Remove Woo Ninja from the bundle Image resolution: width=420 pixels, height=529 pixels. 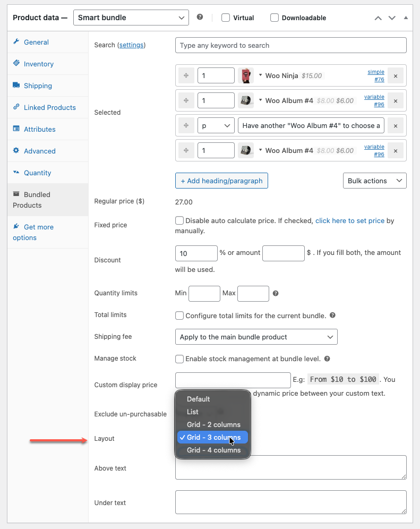click(x=396, y=75)
